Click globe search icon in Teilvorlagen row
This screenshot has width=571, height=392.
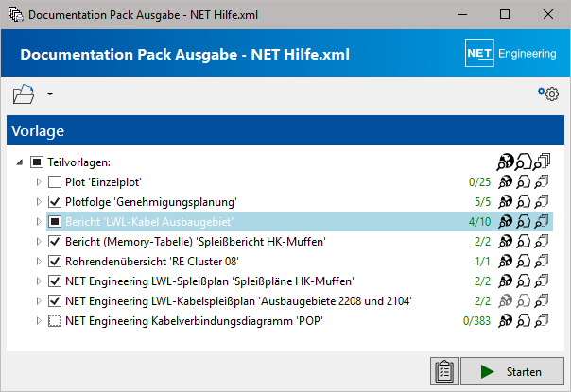505,162
